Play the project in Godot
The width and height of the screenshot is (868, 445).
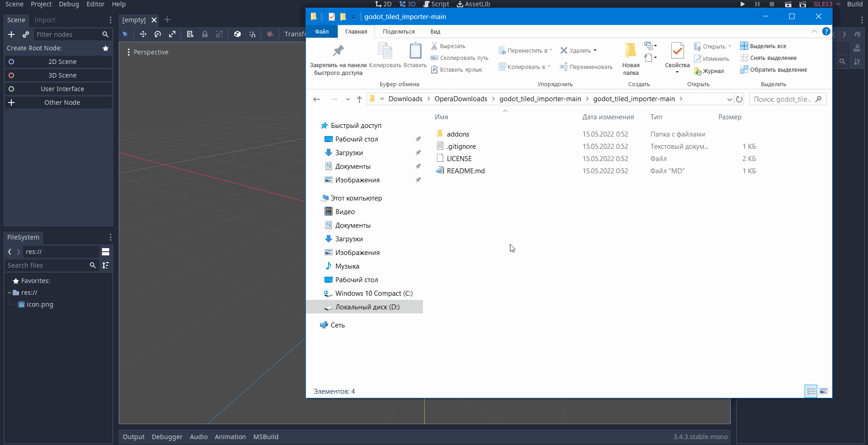click(x=742, y=4)
